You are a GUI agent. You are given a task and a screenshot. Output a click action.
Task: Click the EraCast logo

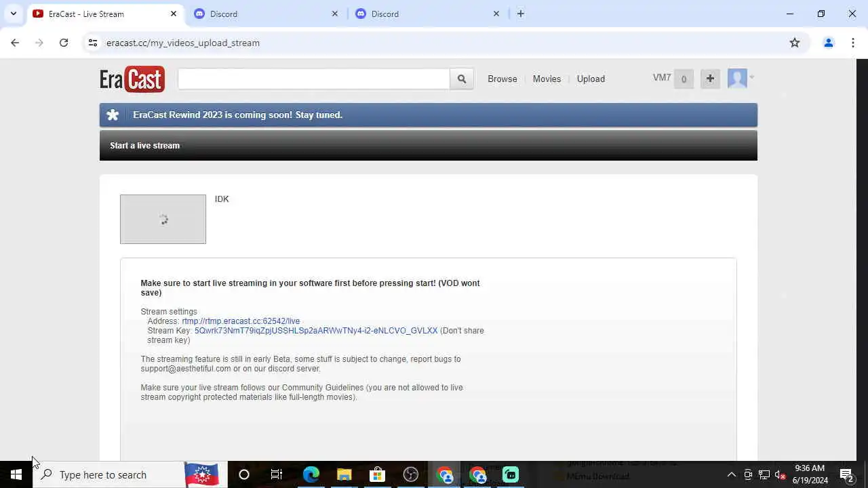[x=132, y=79]
